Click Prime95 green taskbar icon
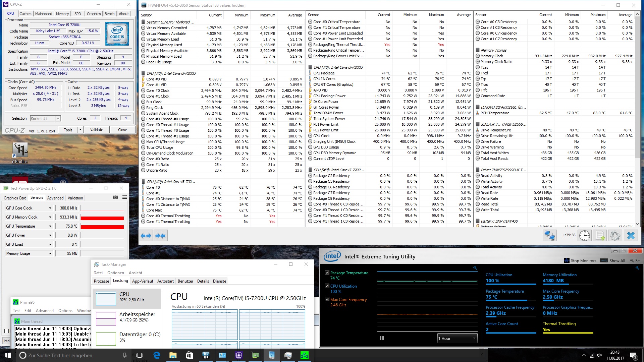 305,355
